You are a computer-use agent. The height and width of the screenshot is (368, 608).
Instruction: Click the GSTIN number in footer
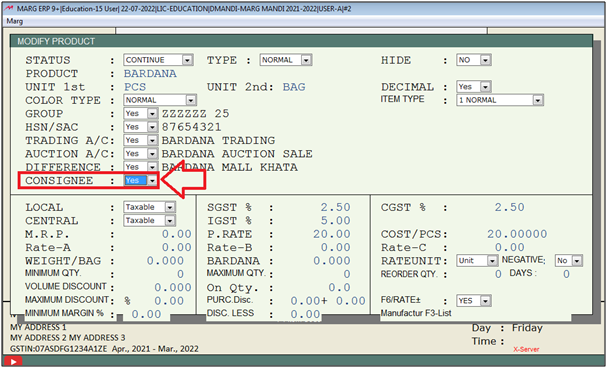[x=59, y=349]
